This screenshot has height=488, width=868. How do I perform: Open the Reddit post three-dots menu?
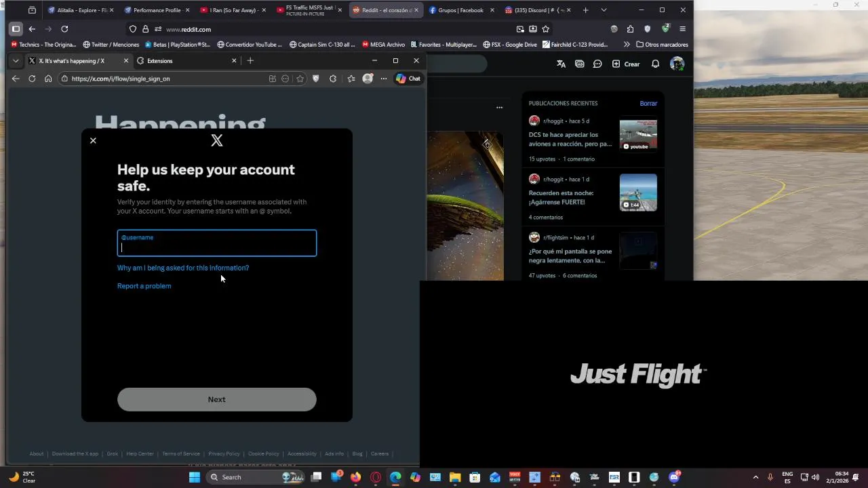[499, 107]
